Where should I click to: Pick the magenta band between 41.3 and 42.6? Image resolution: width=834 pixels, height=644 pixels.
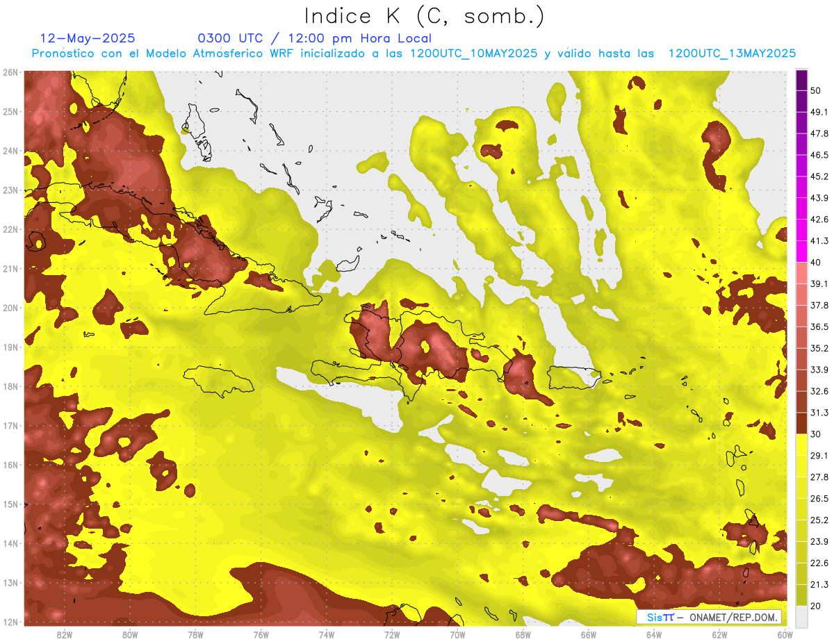click(801, 230)
